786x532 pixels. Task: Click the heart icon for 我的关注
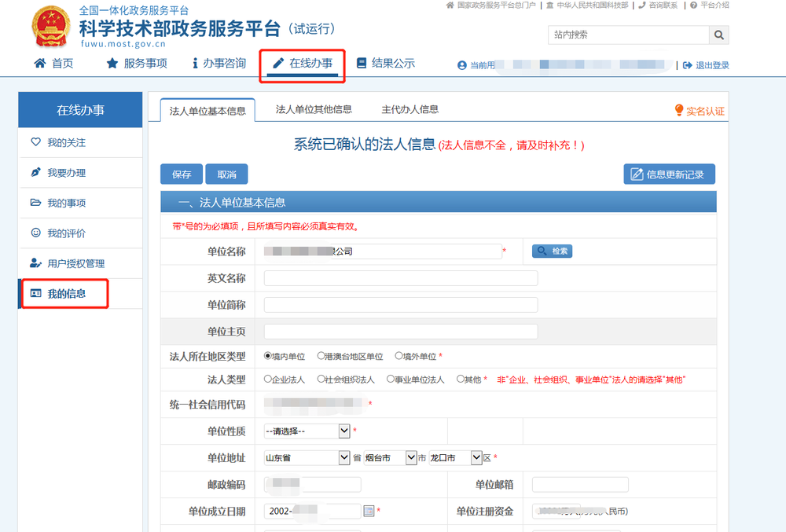[35, 142]
